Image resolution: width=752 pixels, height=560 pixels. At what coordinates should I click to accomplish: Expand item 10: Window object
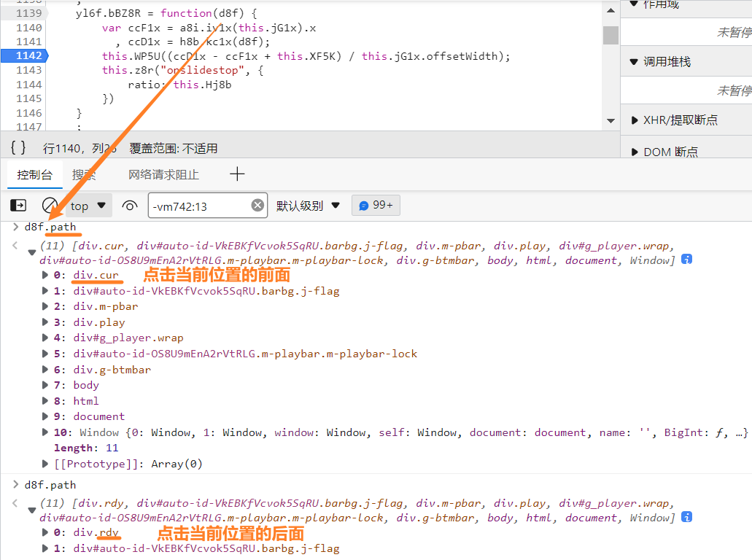[x=44, y=432]
